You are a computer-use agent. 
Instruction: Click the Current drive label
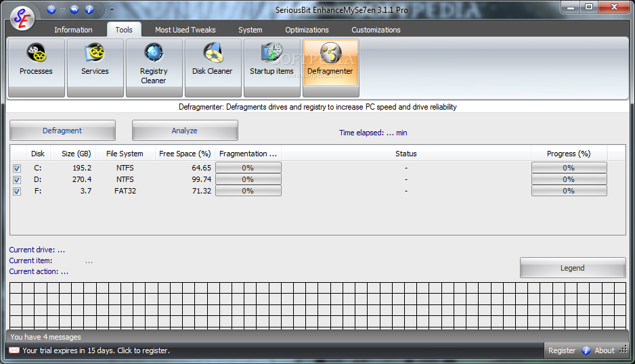tap(37, 250)
